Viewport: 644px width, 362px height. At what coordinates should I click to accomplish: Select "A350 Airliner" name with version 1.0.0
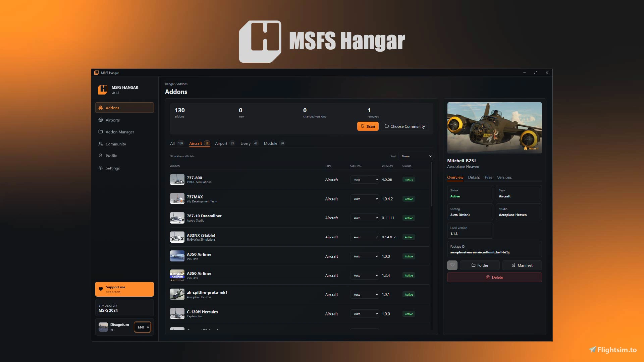coord(199,254)
